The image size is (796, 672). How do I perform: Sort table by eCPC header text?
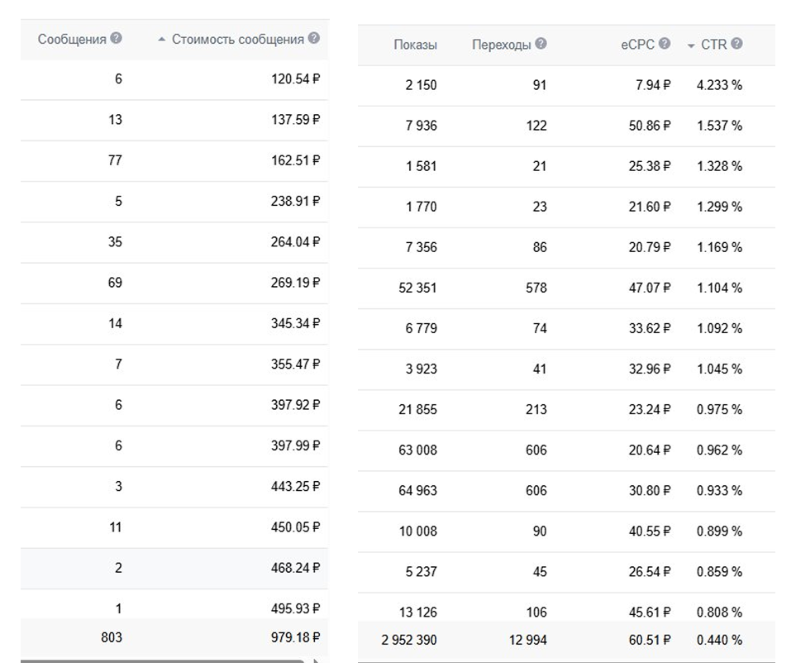click(639, 45)
